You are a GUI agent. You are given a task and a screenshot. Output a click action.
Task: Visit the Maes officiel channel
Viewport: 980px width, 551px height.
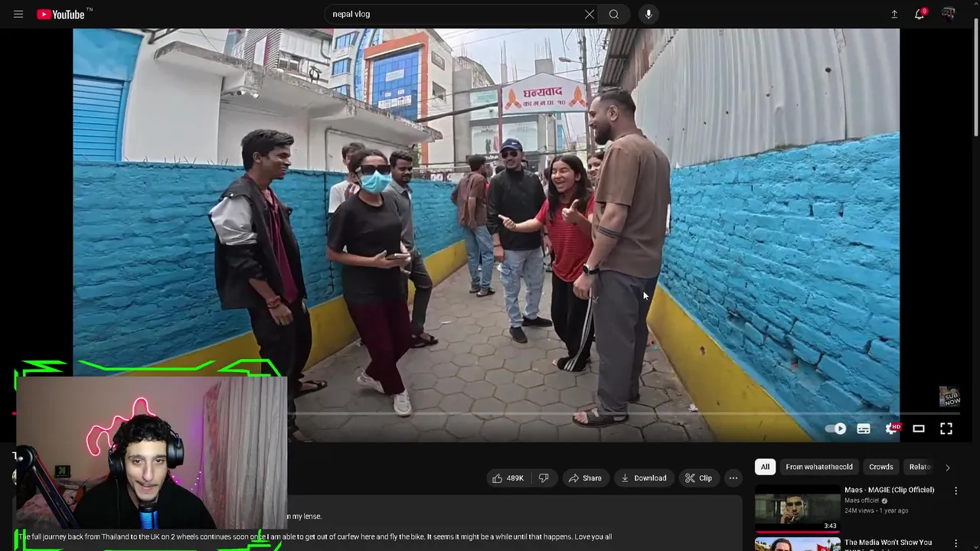tap(861, 500)
